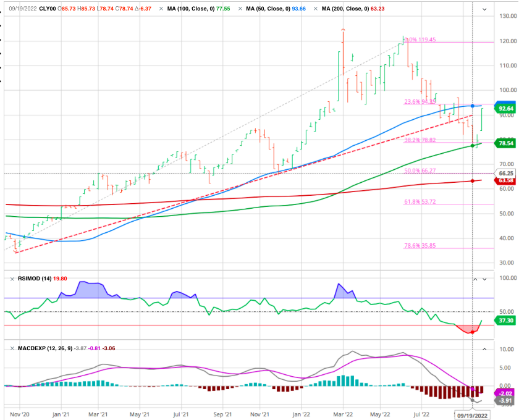Collapse the main chart legend with top-right chevron
Screen dimensions: 519x420
(484, 9)
